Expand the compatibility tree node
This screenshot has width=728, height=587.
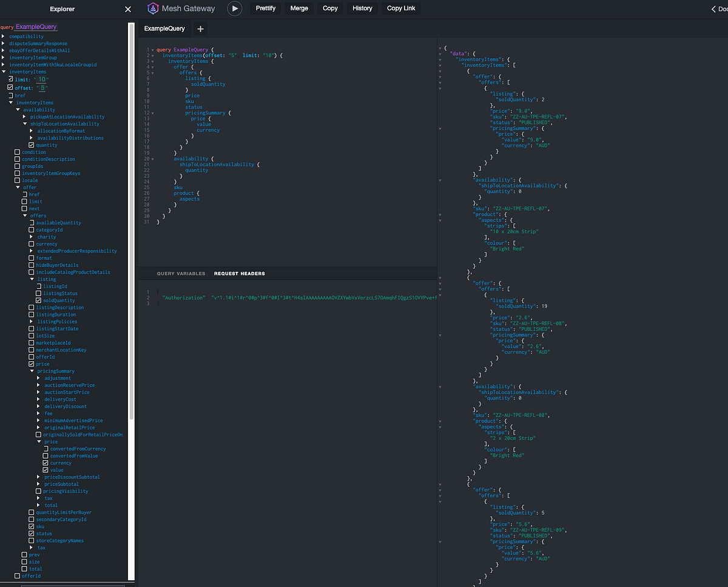point(3,36)
